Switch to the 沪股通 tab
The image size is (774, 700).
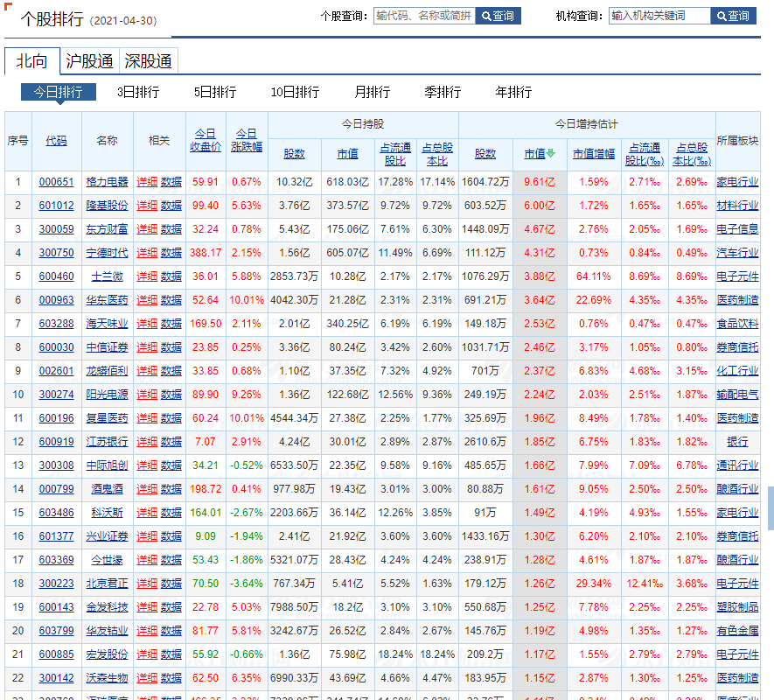[89, 61]
